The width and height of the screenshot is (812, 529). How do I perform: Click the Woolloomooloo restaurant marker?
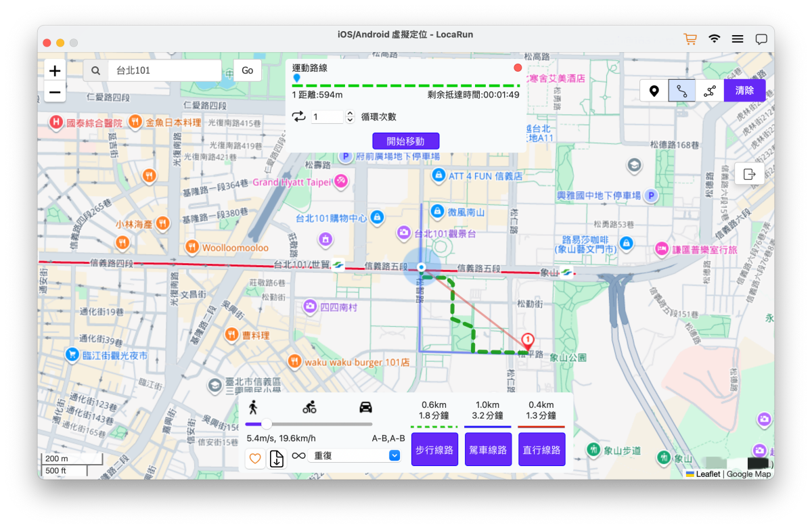pos(191,247)
